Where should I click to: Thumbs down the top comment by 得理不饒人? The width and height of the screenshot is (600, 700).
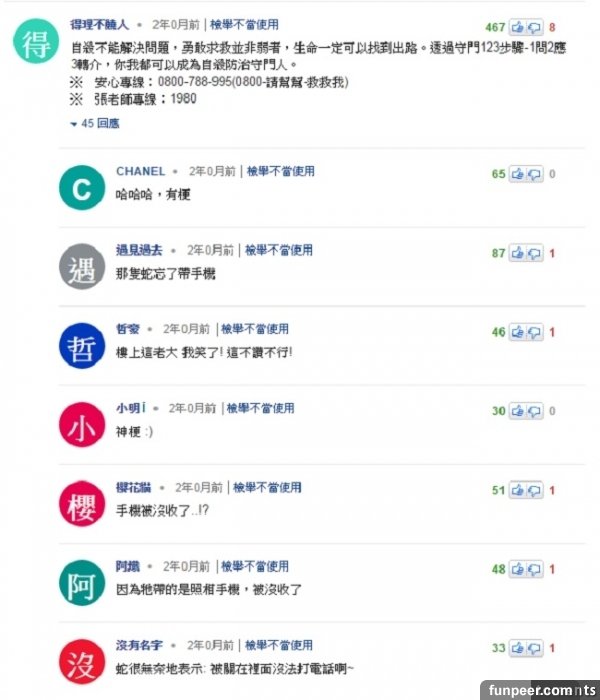(535, 28)
